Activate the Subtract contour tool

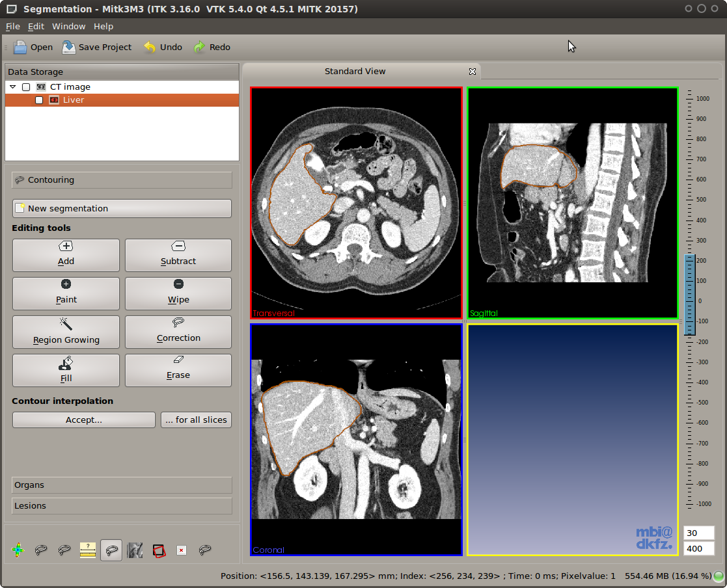[x=178, y=255]
